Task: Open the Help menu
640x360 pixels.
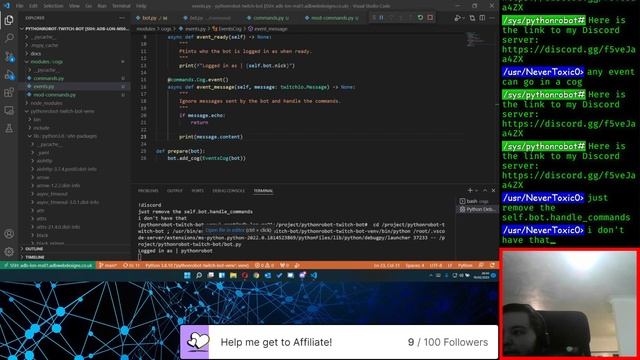Action: 141,6
